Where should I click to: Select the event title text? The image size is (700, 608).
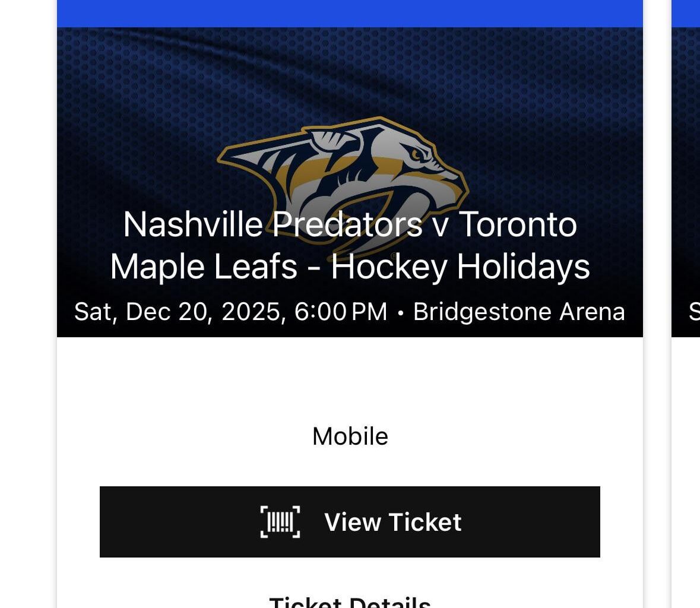(x=349, y=245)
